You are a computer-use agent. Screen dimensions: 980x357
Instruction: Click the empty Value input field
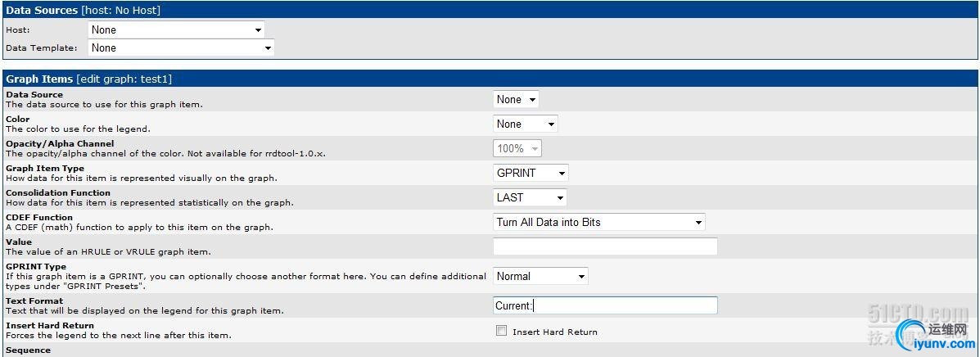pos(605,246)
